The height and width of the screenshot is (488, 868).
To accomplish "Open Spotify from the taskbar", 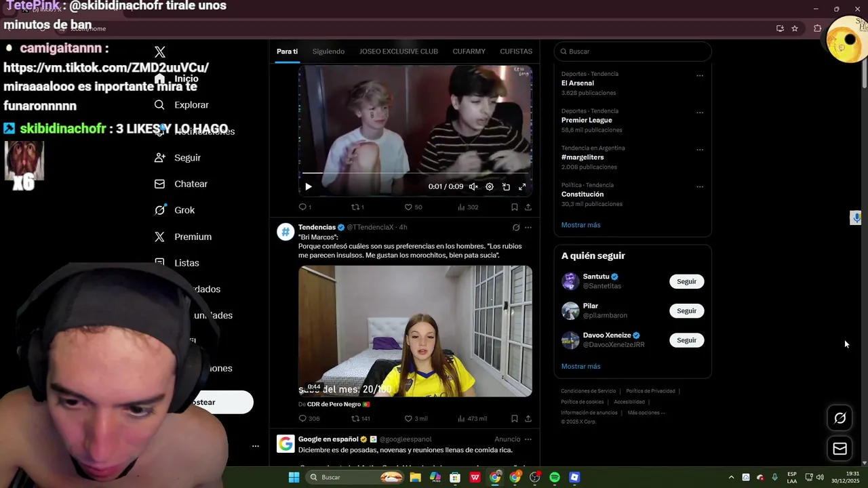I will [555, 477].
